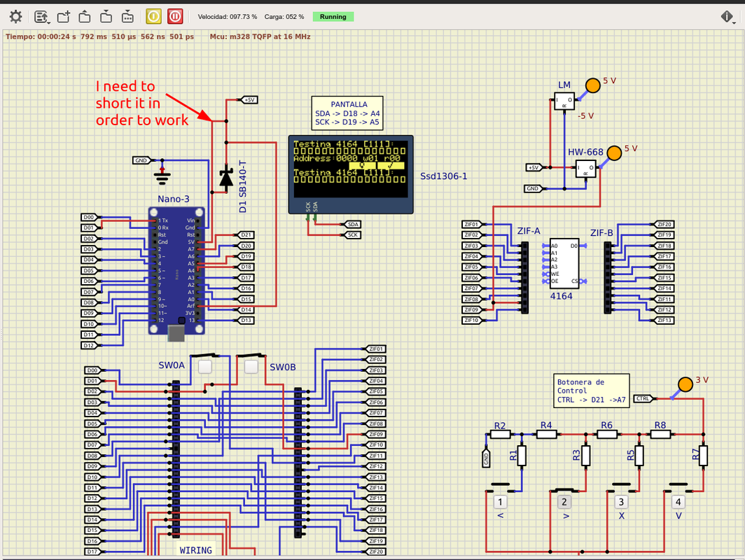745x560 pixels.
Task: Click the Running status indicator
Action: tap(333, 17)
